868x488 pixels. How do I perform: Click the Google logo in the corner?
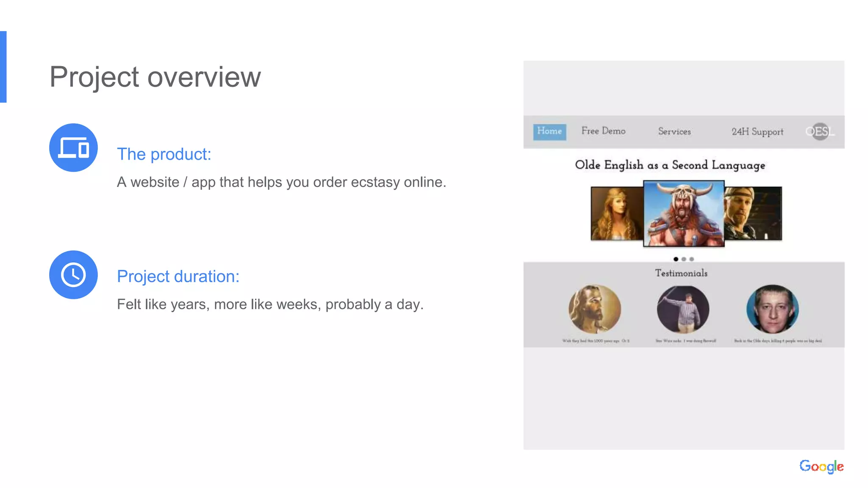[x=821, y=466]
